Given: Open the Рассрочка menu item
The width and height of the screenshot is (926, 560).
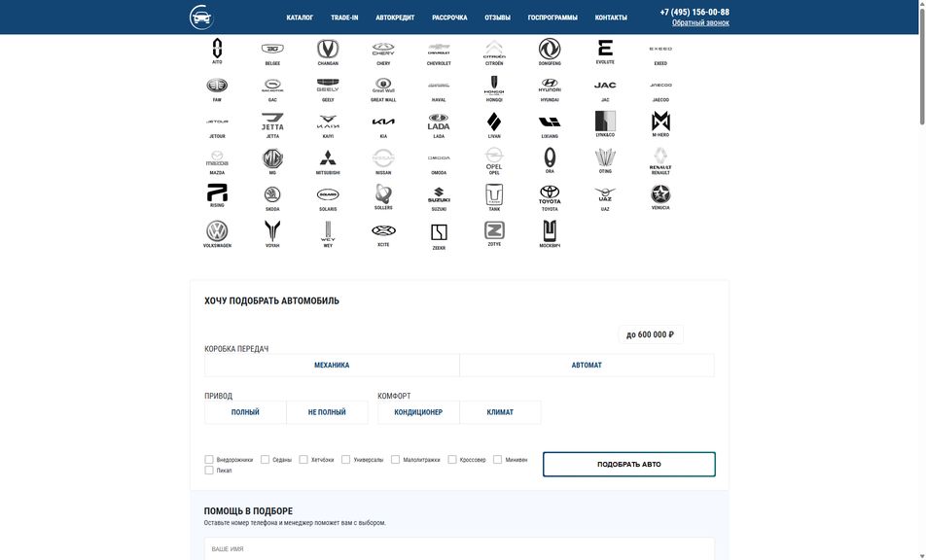Looking at the screenshot, I should tap(449, 17).
